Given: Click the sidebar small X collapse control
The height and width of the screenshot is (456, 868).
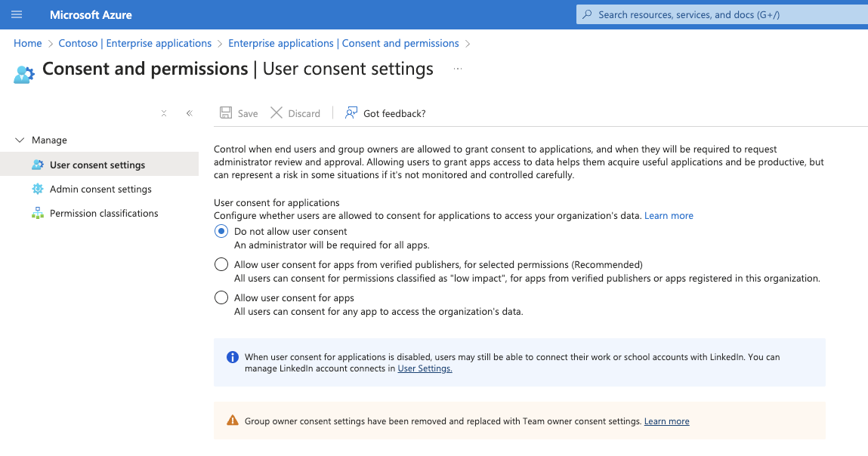Looking at the screenshot, I should pyautogui.click(x=164, y=113).
